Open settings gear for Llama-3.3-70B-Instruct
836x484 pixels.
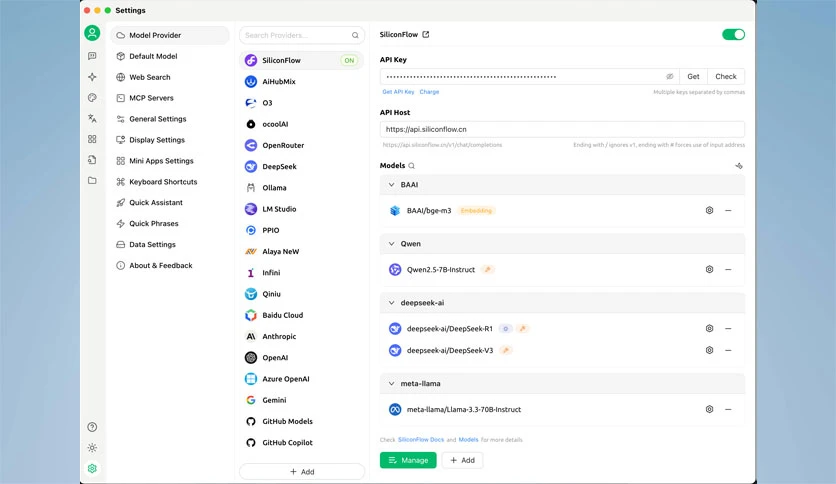[x=710, y=409]
